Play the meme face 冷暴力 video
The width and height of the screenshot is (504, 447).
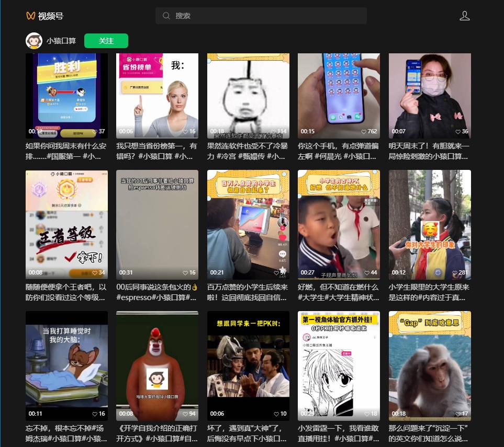pos(248,96)
